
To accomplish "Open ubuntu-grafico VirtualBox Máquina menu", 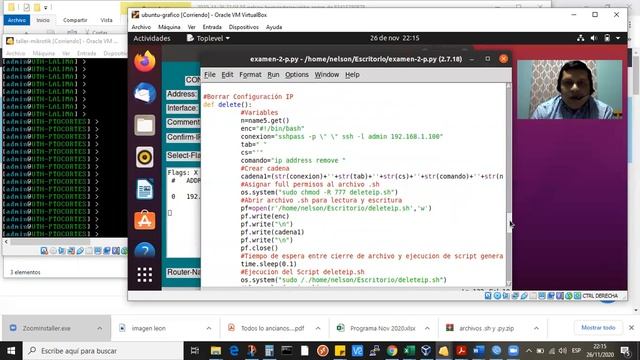I will (169, 27).
